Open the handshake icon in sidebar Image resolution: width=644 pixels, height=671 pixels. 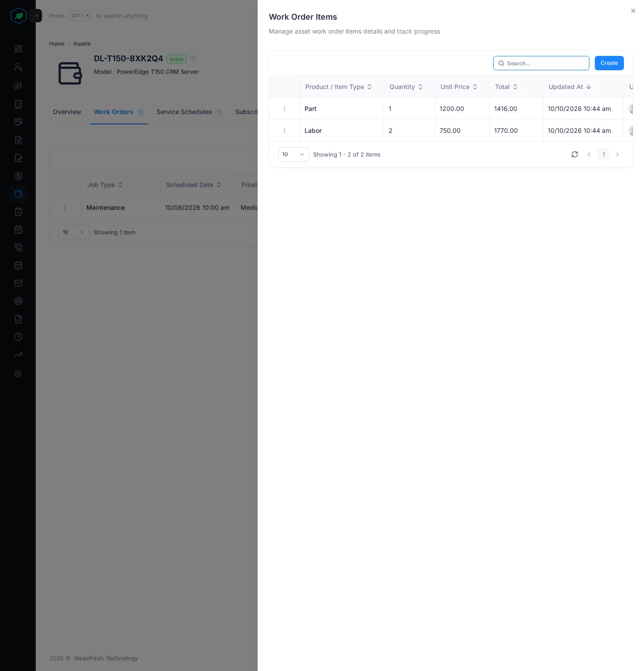[x=18, y=122]
